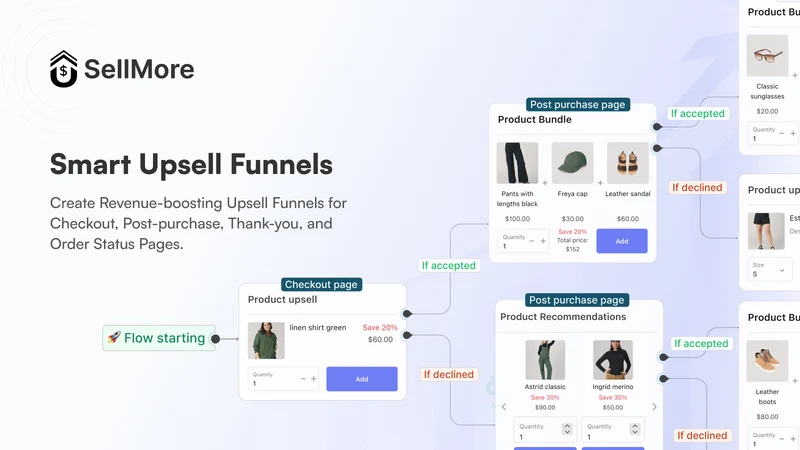
Task: Open the Ingrid merino product image
Action: pyautogui.click(x=613, y=360)
